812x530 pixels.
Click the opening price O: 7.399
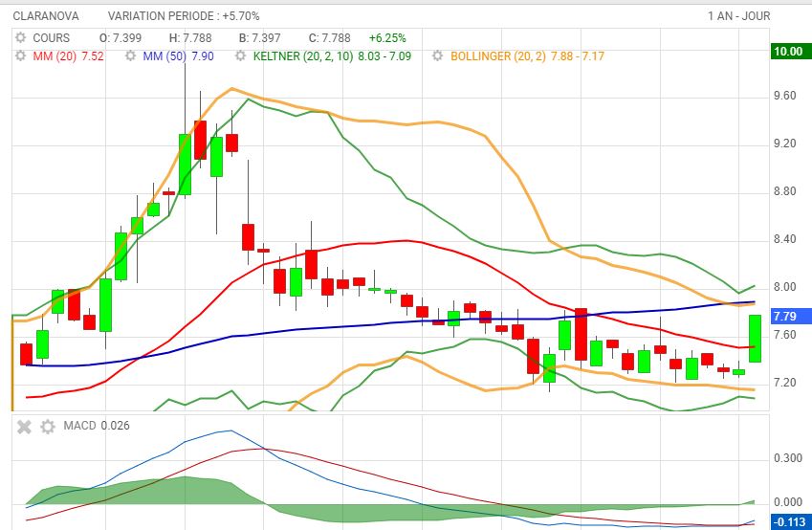(121, 38)
